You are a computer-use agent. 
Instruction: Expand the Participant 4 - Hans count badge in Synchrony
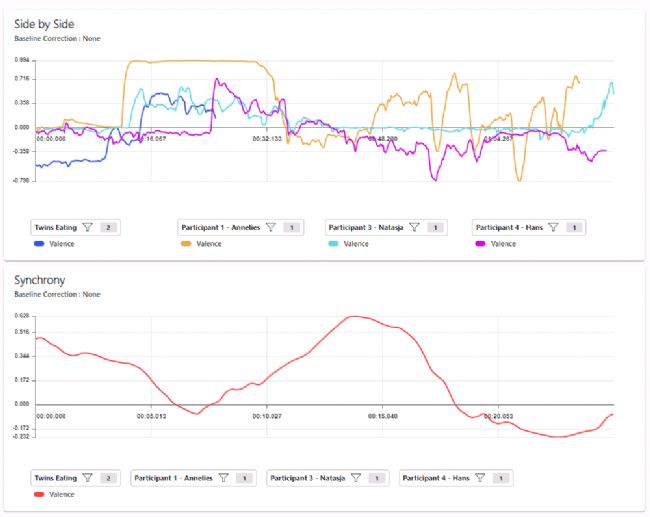click(501, 478)
